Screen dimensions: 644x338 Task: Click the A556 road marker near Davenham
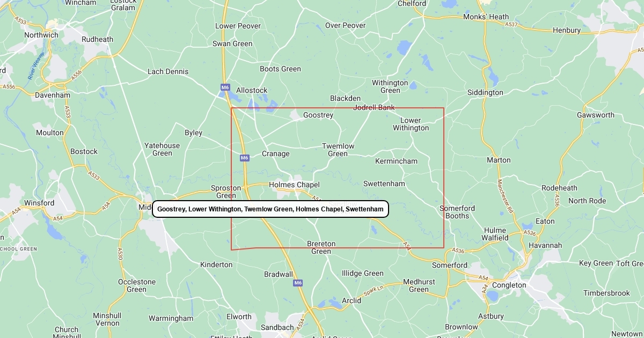coord(77,75)
